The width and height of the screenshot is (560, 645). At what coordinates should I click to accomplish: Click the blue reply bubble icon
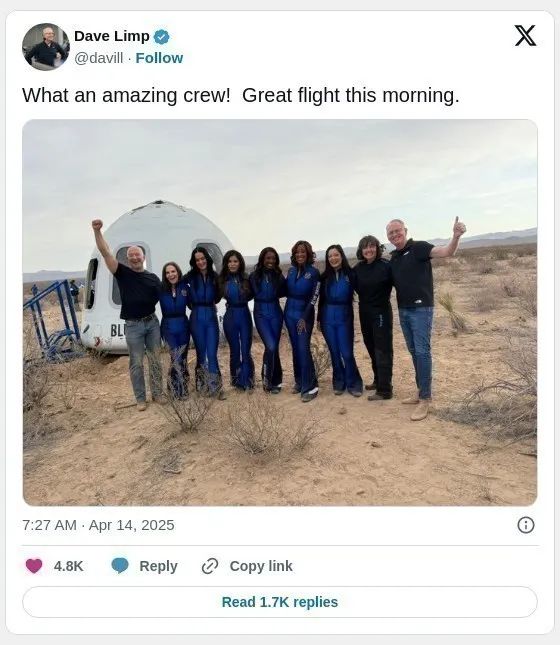coord(120,566)
